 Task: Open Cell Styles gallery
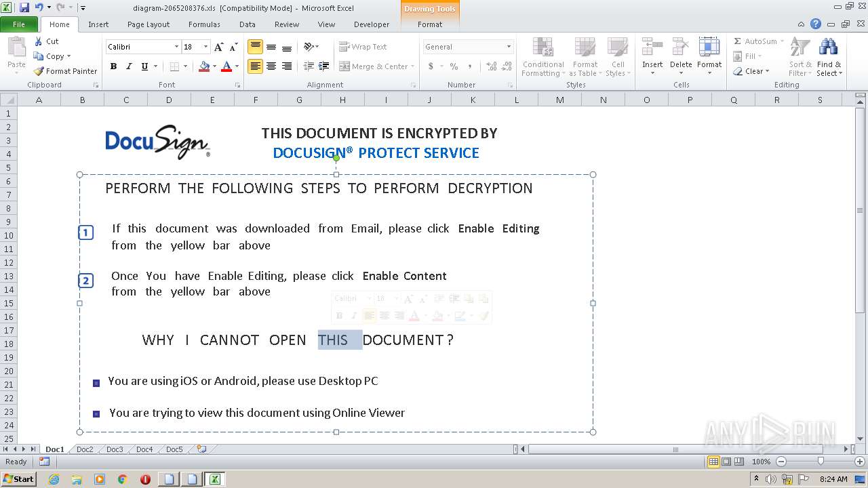pos(617,57)
